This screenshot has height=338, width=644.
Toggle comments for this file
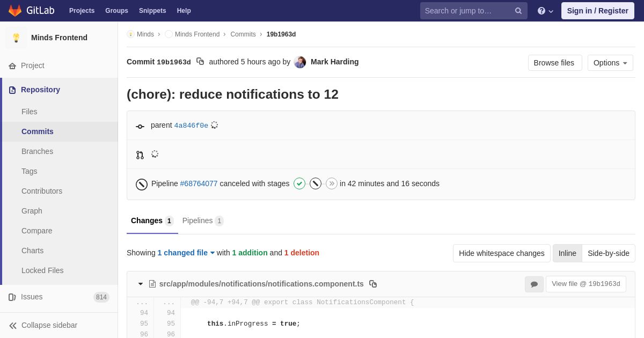(x=534, y=284)
